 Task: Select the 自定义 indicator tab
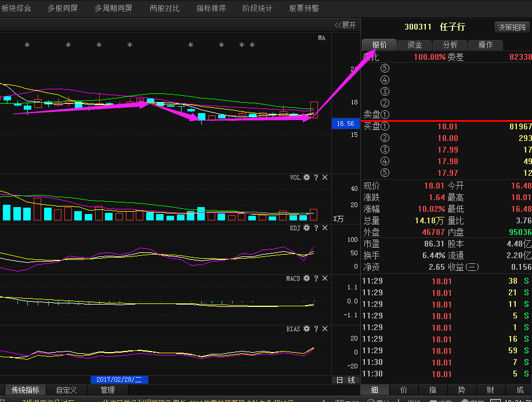point(67,390)
